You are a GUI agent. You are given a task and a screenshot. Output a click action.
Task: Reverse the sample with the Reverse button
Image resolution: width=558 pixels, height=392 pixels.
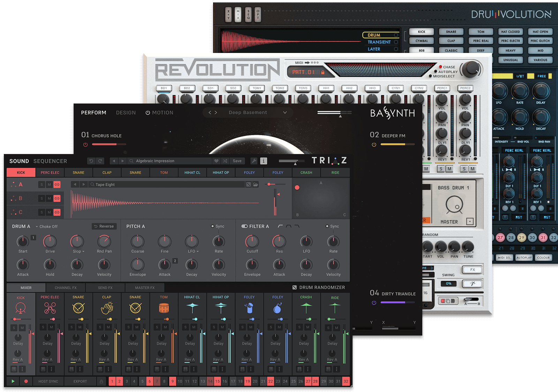pos(104,226)
